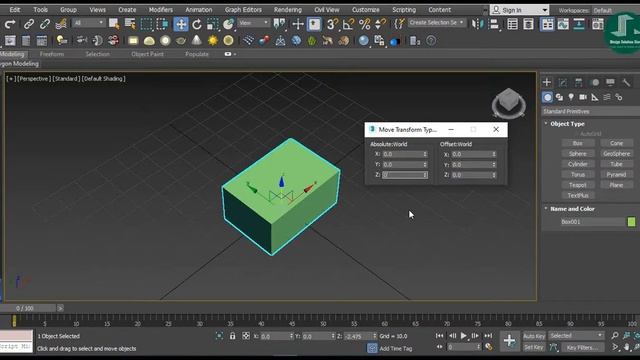Click the Unlink Selection icon
The image size is (640, 360).
[44, 24]
